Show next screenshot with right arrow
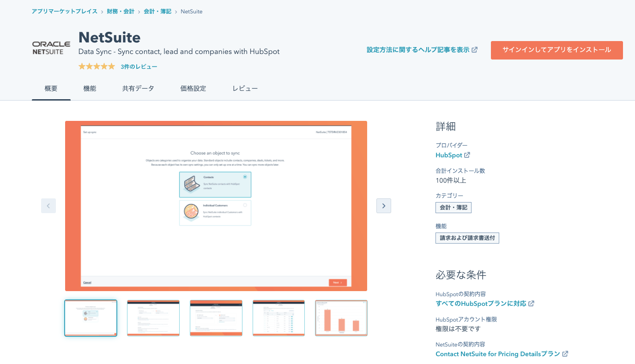This screenshot has width=635, height=364. pyautogui.click(x=384, y=206)
